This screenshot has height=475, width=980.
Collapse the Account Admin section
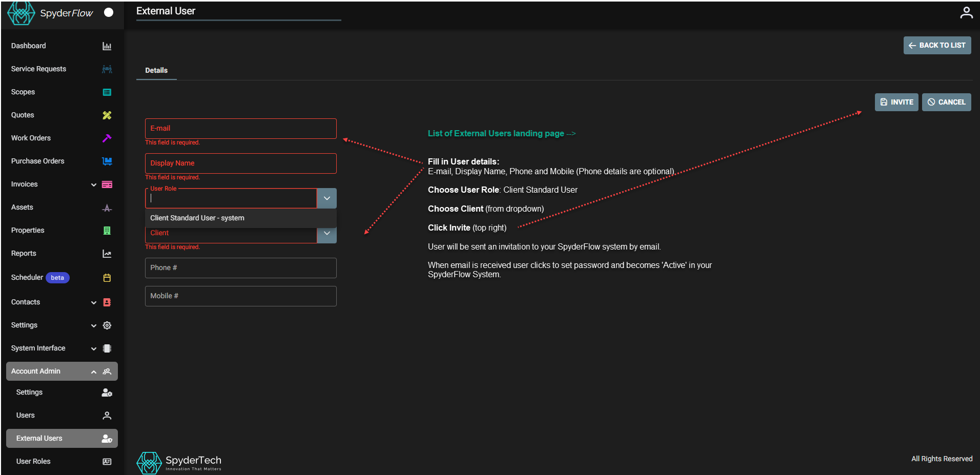94,371
